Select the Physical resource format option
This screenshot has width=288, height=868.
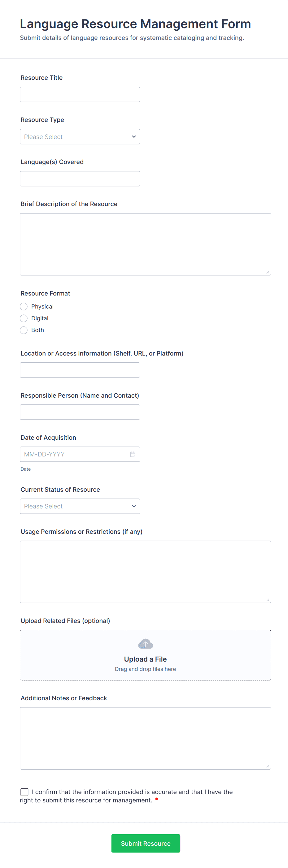pos(24,306)
